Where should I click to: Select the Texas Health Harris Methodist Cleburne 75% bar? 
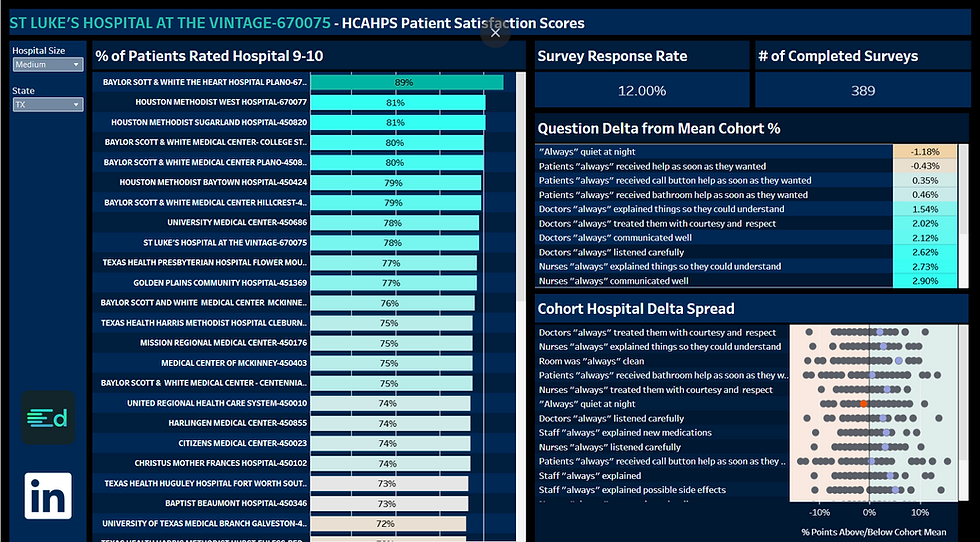(x=391, y=323)
